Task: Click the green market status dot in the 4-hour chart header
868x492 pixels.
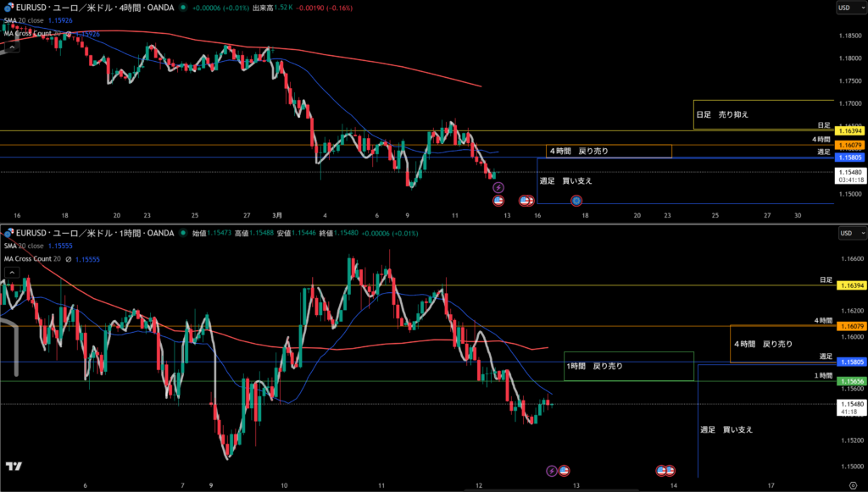Action: [x=184, y=8]
